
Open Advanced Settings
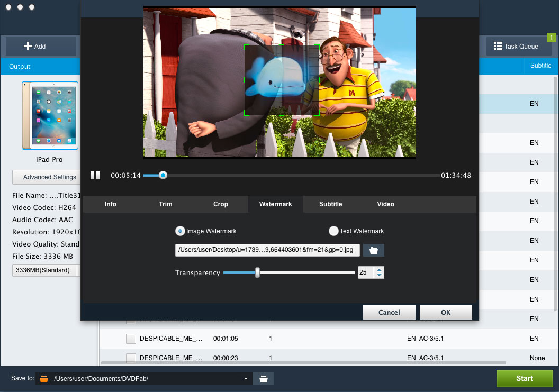47,177
